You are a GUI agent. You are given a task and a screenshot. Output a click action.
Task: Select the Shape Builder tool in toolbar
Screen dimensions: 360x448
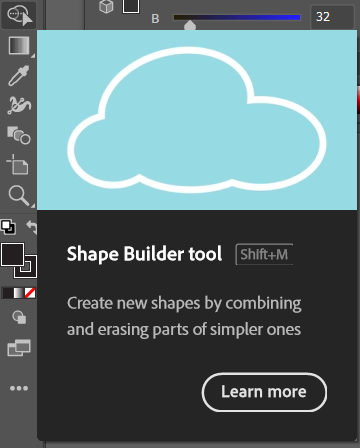point(19,15)
